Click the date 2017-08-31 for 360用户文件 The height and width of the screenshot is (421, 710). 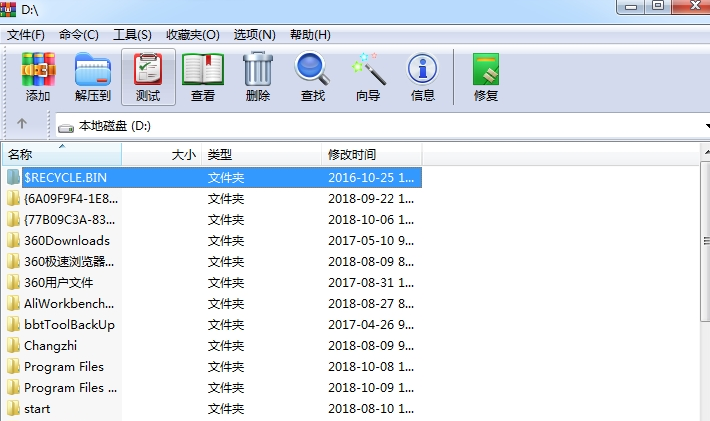coord(371,282)
